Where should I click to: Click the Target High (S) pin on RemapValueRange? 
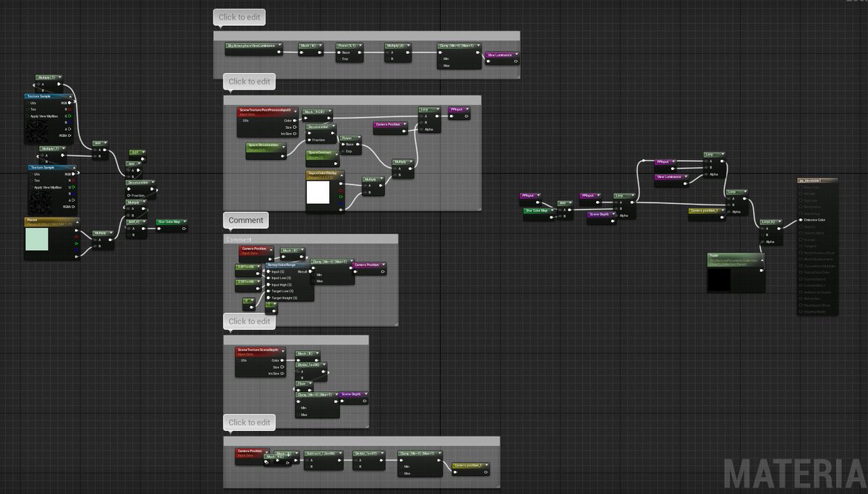268,298
